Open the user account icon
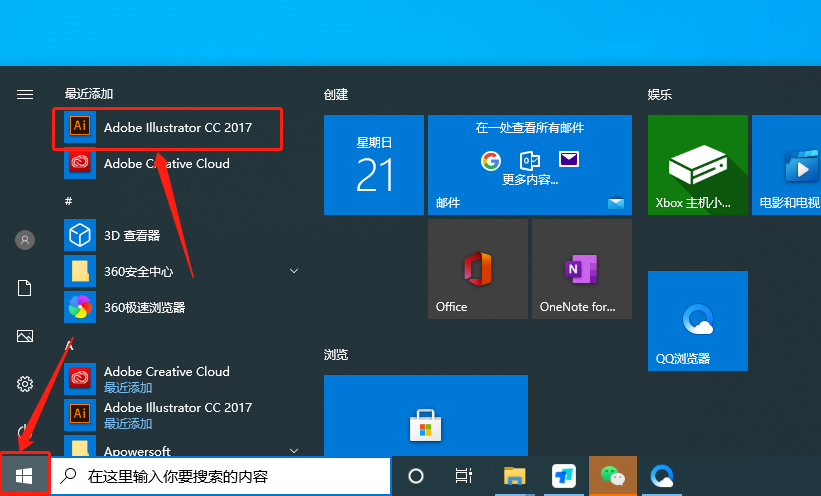 pos(25,240)
